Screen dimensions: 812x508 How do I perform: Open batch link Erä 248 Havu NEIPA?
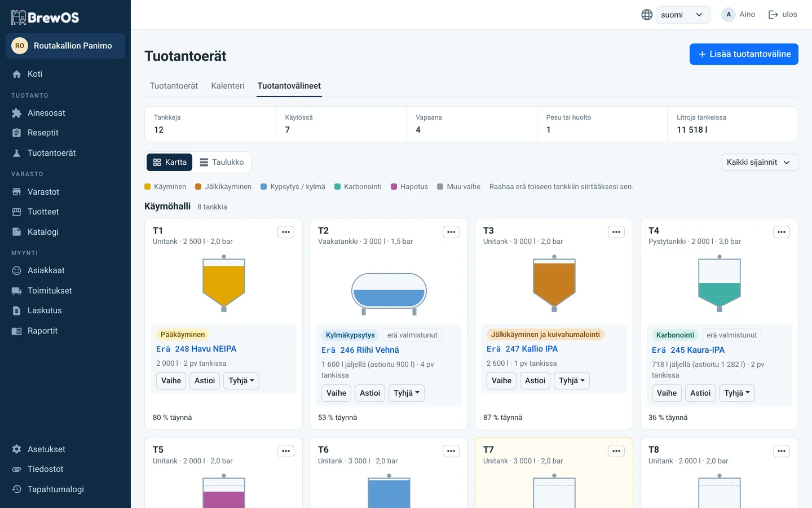[x=196, y=349]
